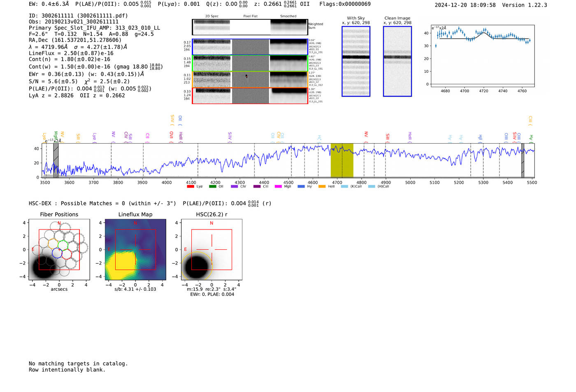Image resolution: width=576 pixels, height=392 pixels.
Task: Click the RA,Dec coordinates text
Action: pyautogui.click(x=75, y=40)
